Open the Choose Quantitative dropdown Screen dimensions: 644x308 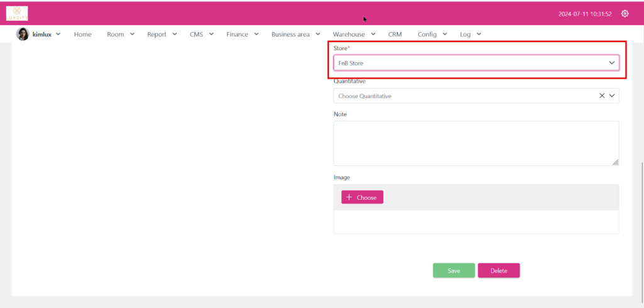[x=465, y=96]
